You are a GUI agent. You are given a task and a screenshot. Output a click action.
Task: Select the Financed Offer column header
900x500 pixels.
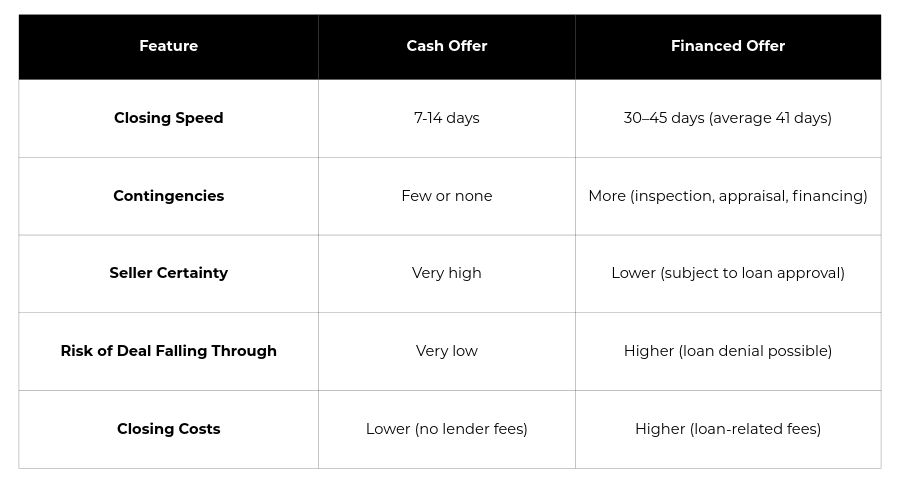[727, 46]
